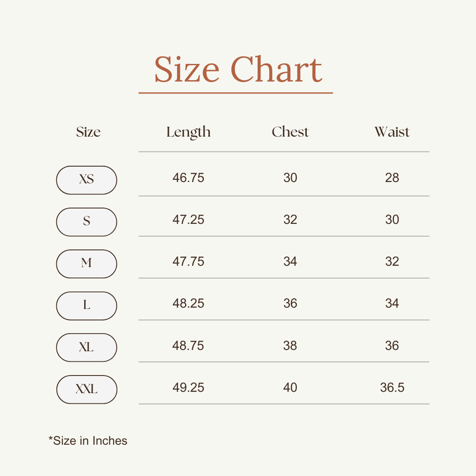
Task: Click the XS length value 46.75
Action: [x=188, y=178]
